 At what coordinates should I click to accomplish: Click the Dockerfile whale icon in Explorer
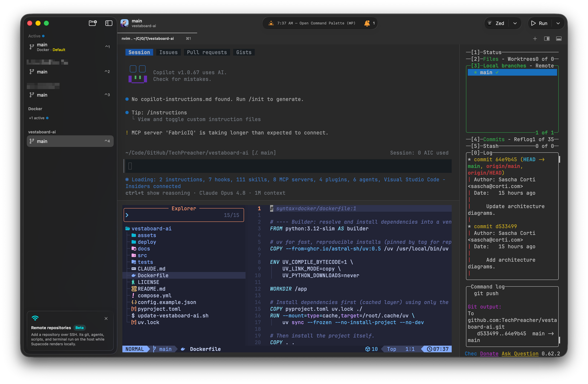[134, 276]
